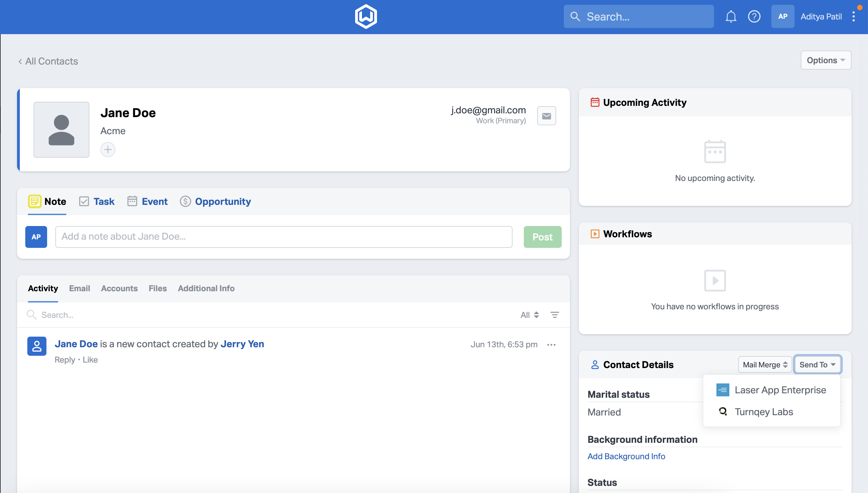Click the Add a note input field

coord(283,237)
